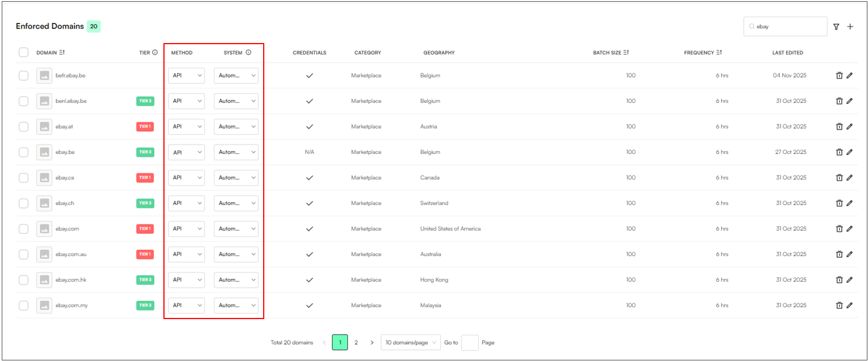Sort by the Batch Size column icon
868x361 pixels.
click(627, 53)
